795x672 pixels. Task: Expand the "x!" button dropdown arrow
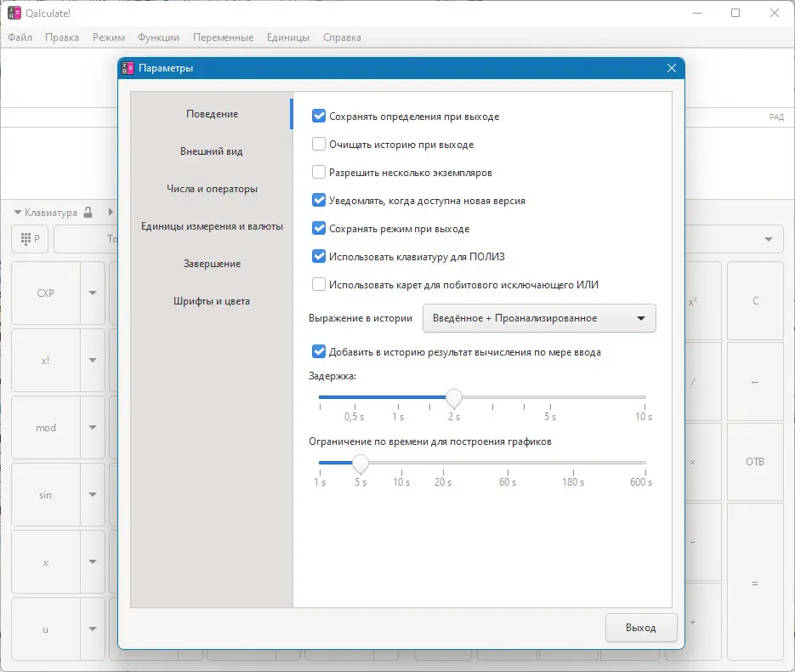tap(93, 360)
